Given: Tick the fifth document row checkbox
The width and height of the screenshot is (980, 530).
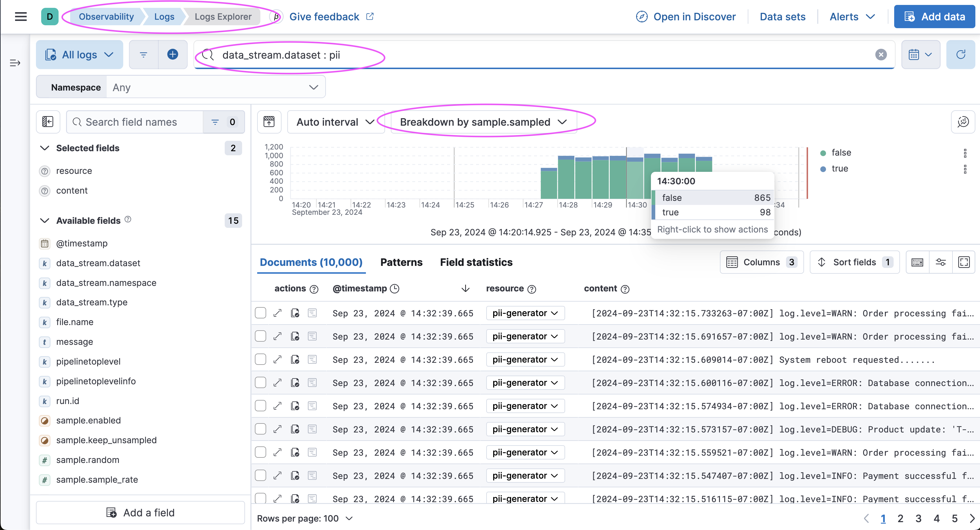Looking at the screenshot, I should (261, 406).
